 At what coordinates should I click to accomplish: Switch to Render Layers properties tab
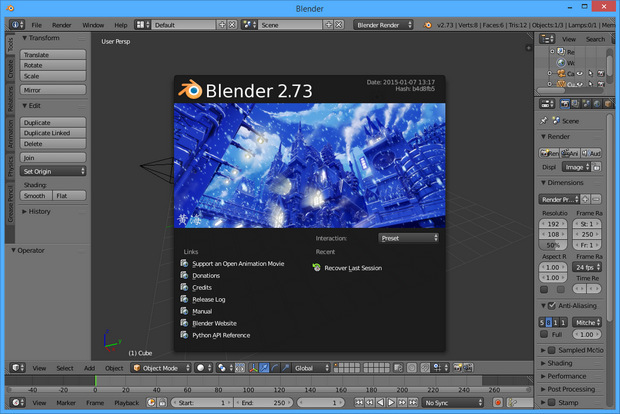coord(575,104)
